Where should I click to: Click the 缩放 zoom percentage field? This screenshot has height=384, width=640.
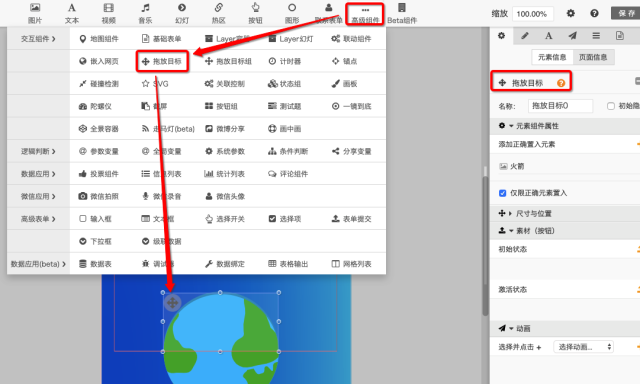tap(532, 14)
